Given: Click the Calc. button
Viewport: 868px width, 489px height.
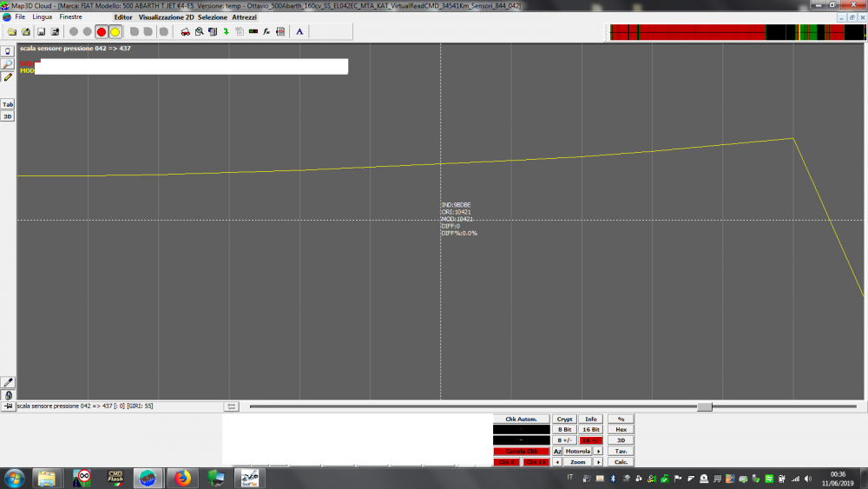Looking at the screenshot, I should (621, 462).
